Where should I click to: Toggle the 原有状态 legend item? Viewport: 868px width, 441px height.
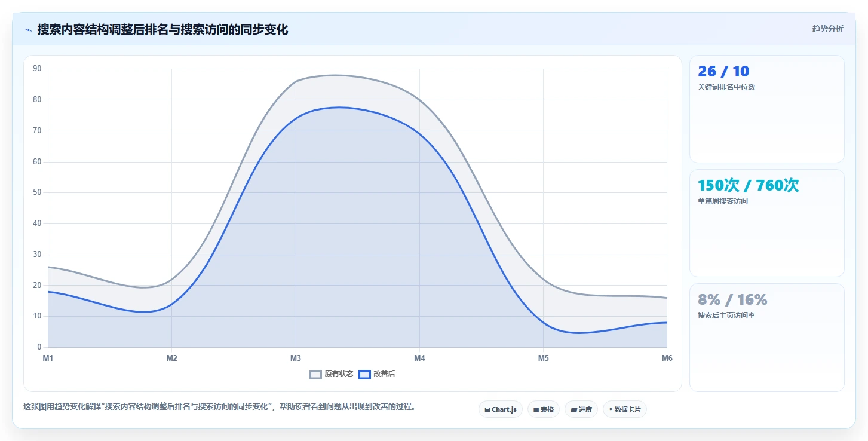(x=332, y=375)
